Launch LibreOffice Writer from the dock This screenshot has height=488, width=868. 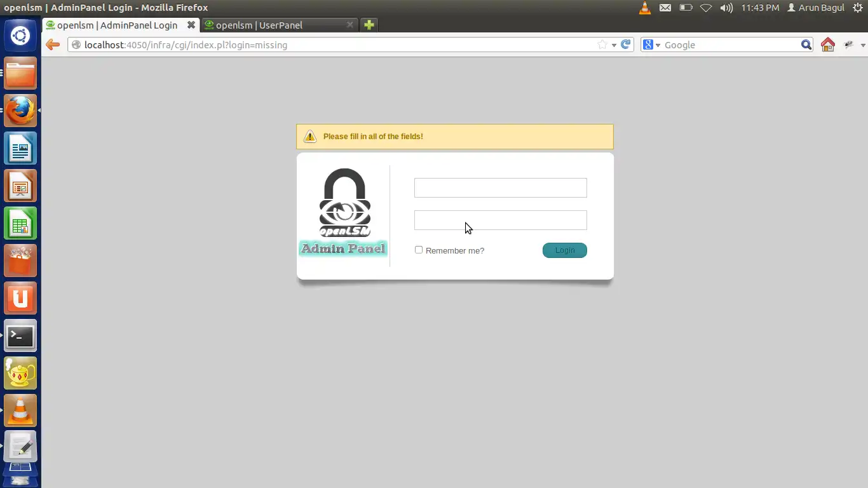(20, 148)
